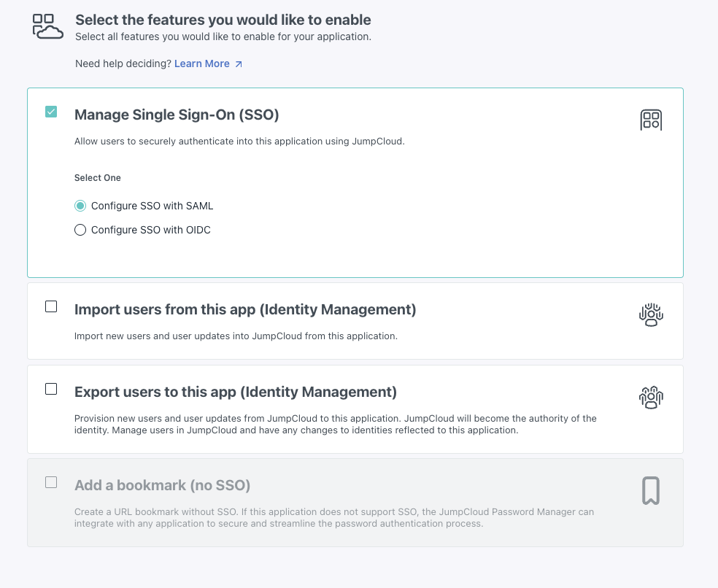Viewport: 718px width, 588px height.
Task: Enable the Export users to this app checkbox
Action: [51, 390]
